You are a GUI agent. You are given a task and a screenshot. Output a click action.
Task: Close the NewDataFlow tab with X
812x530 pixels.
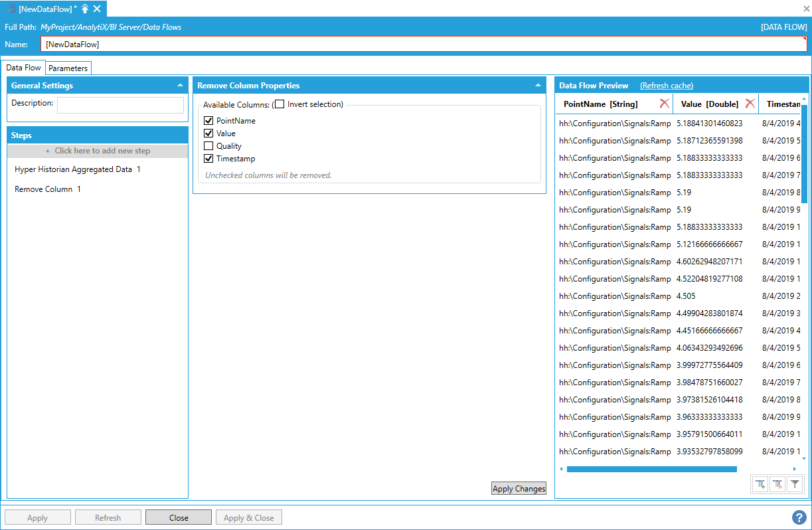[97, 9]
